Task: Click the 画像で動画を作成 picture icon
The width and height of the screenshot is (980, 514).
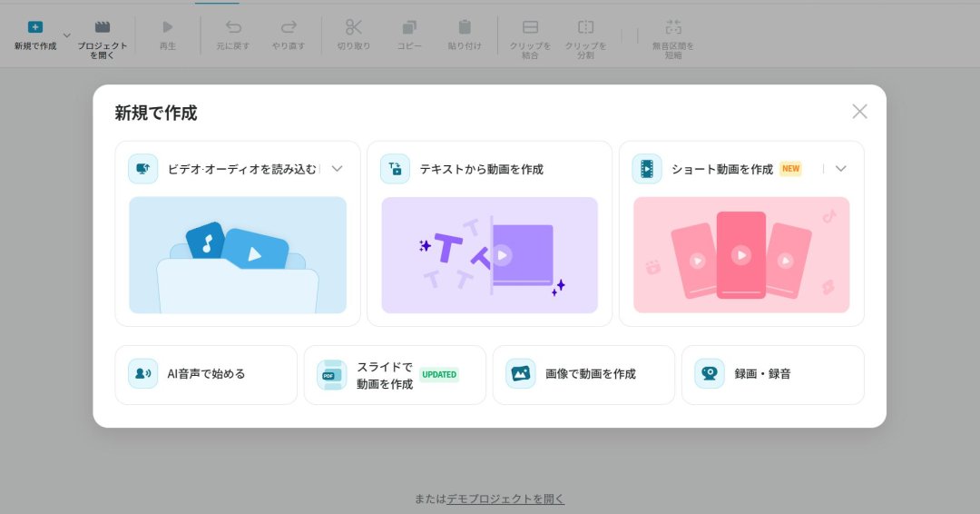Action: coord(520,374)
